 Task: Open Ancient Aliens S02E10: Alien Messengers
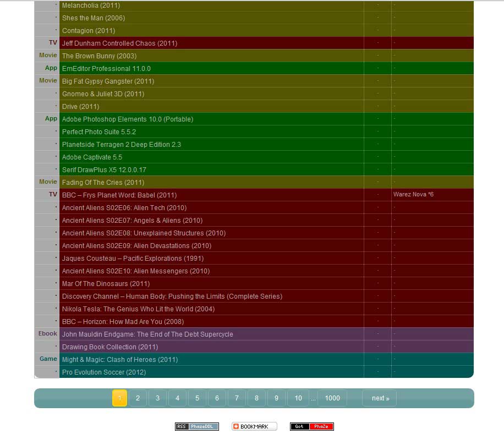136,271
